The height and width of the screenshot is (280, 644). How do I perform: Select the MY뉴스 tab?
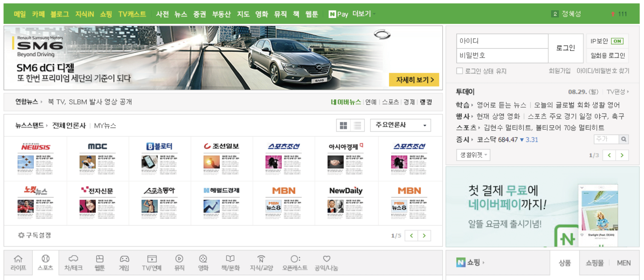coord(105,125)
